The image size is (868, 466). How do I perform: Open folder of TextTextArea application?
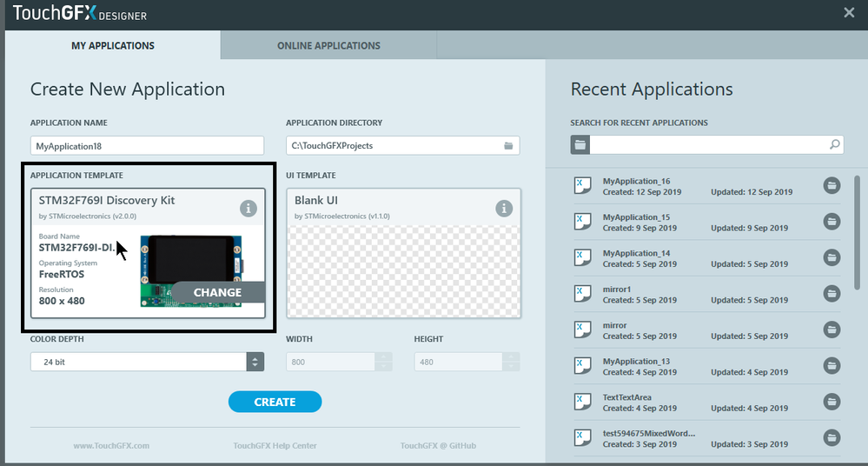tap(832, 402)
